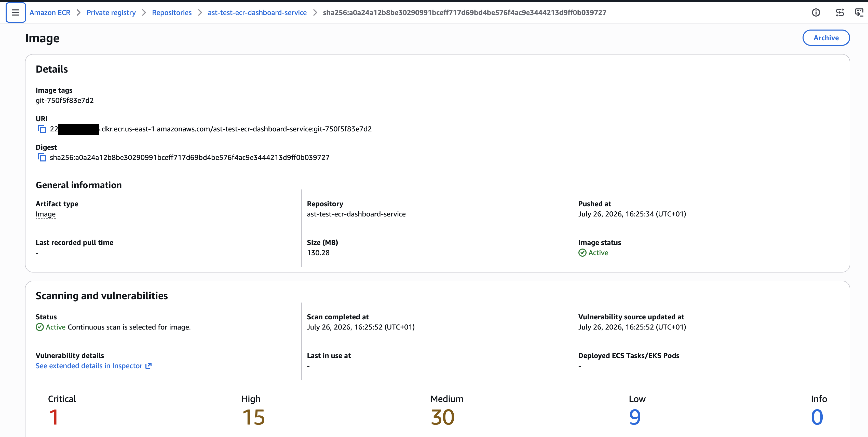
Task: Select the digest sha256 text in Details
Action: point(190,157)
